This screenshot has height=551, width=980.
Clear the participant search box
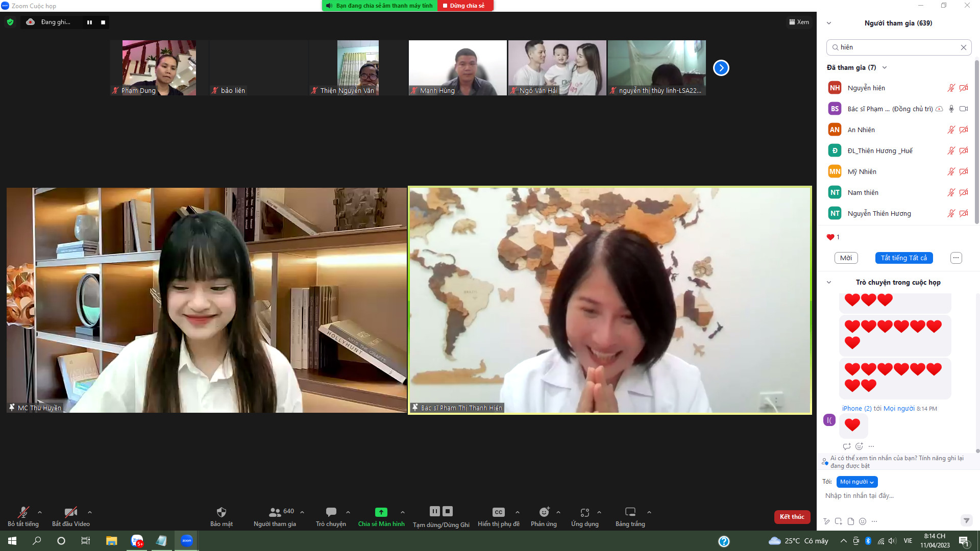(963, 47)
